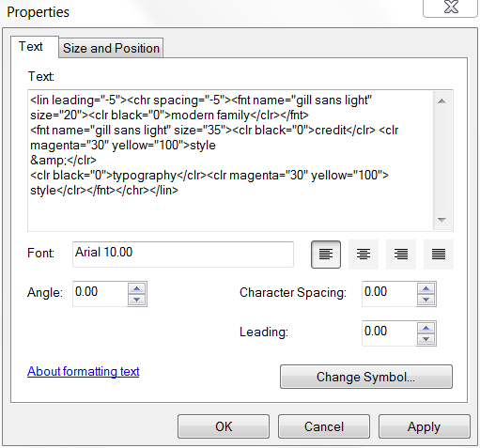Increase Character Spacing with up arrow
The width and height of the screenshot is (480, 448).
[426, 288]
